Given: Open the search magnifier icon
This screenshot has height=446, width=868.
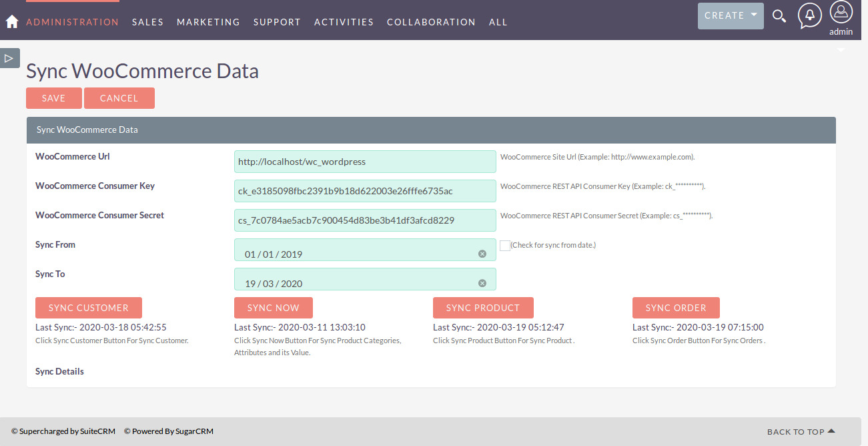Looking at the screenshot, I should pos(779,16).
